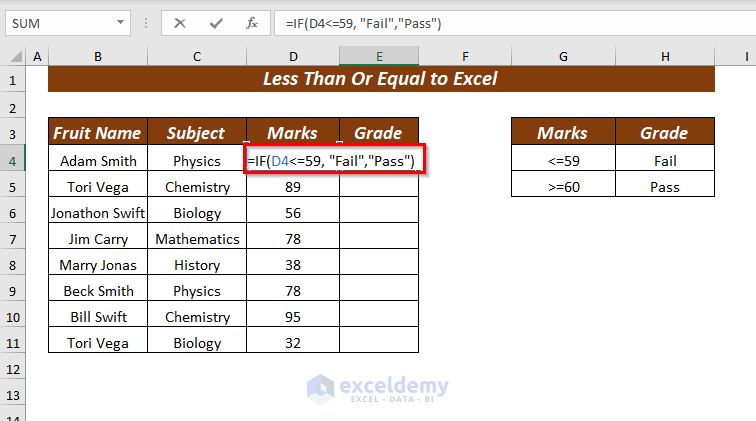Click the 'Marks' header in column G
Viewport: 756px width, 421px height.
(563, 132)
